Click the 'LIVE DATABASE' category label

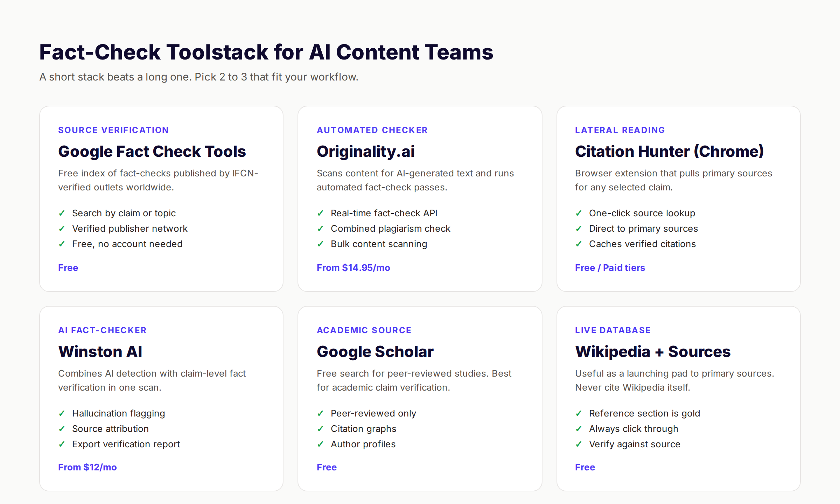click(613, 330)
